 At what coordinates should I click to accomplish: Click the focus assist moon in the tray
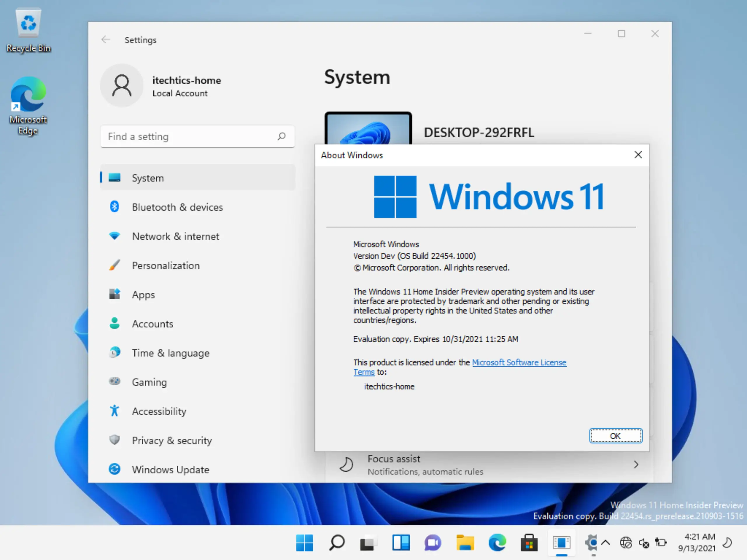[727, 543]
